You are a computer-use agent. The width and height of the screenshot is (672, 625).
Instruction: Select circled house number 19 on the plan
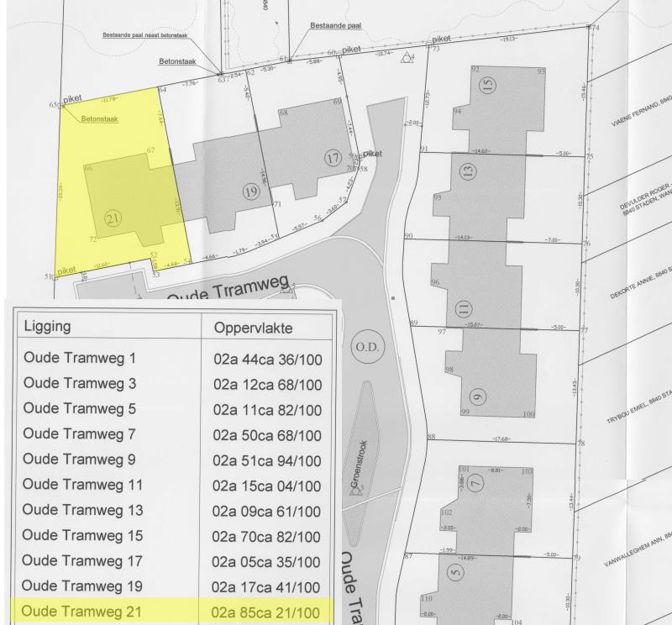251,192
